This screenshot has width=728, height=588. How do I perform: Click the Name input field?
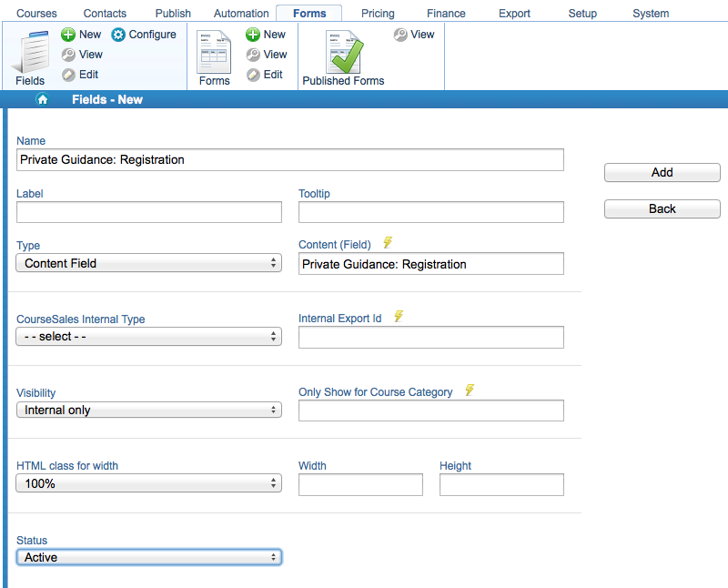(290, 160)
